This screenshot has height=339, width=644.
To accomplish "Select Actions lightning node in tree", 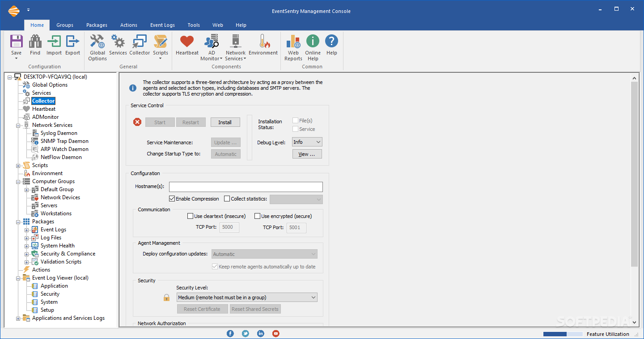I will 41,270.
